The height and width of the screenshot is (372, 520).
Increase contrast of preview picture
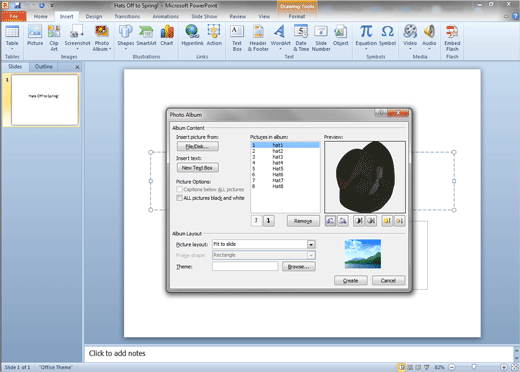359,221
